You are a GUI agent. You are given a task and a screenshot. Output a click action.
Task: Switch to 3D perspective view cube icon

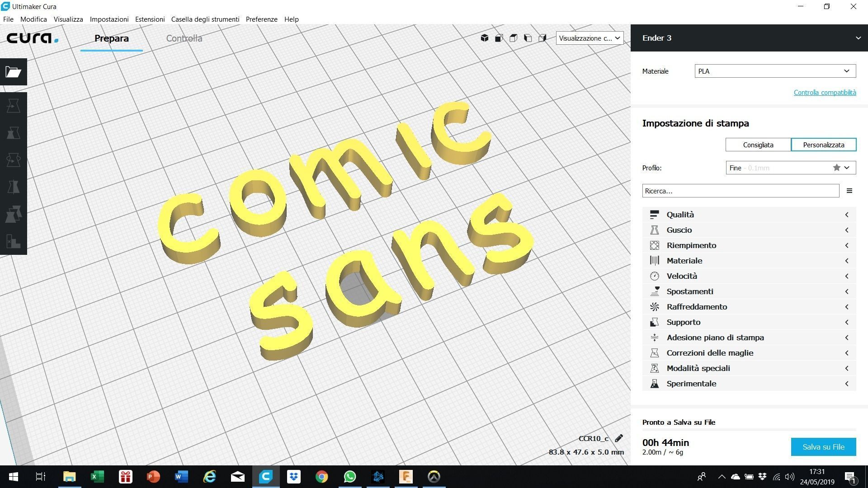[485, 38]
